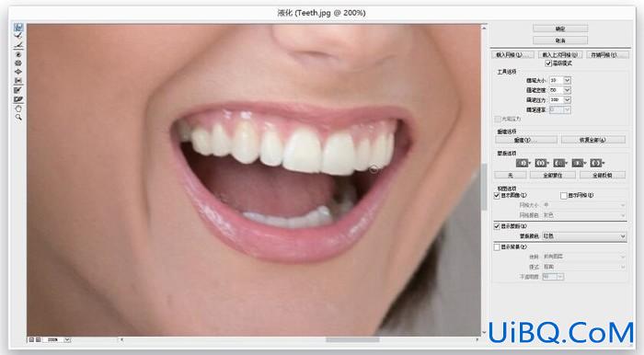Open the zoom percentage dropdown at bottom-left

[x=67, y=339]
